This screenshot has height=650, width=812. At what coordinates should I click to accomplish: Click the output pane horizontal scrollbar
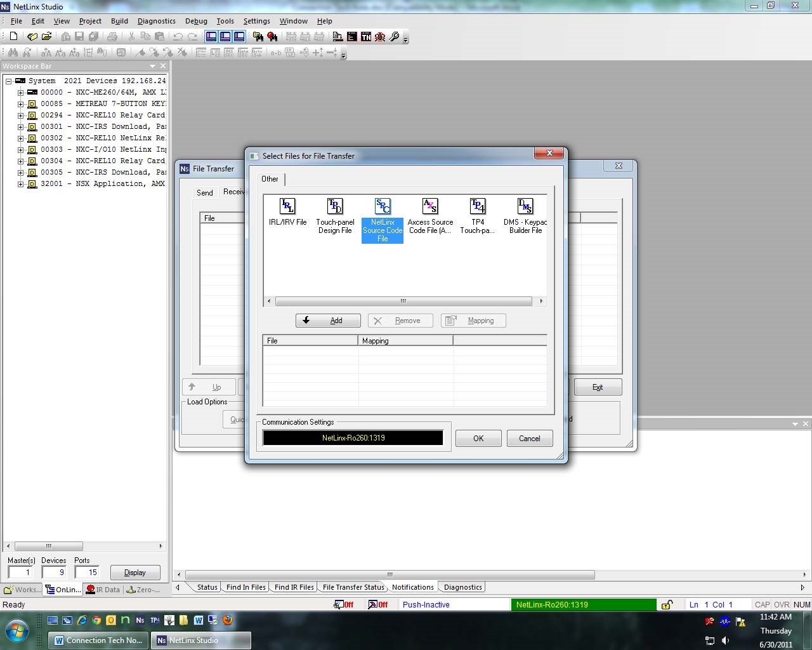coord(492,574)
